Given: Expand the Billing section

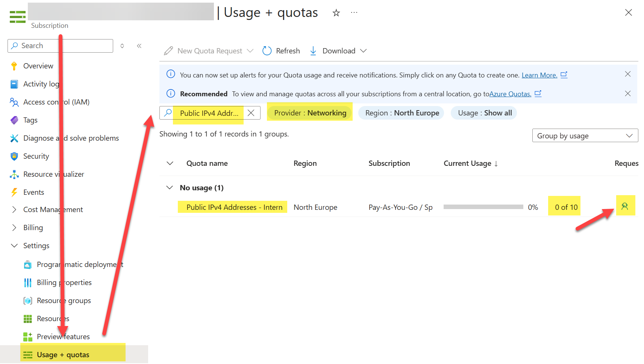Looking at the screenshot, I should [14, 228].
